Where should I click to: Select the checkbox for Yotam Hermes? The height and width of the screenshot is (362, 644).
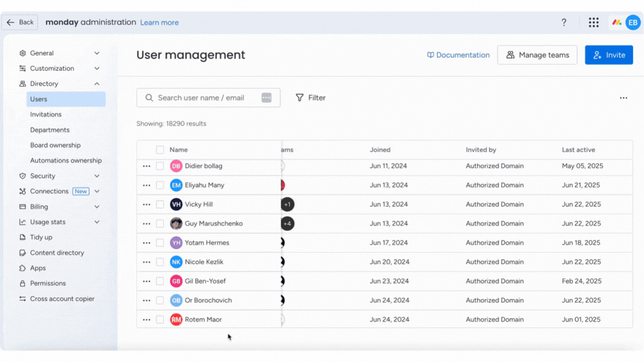160,242
